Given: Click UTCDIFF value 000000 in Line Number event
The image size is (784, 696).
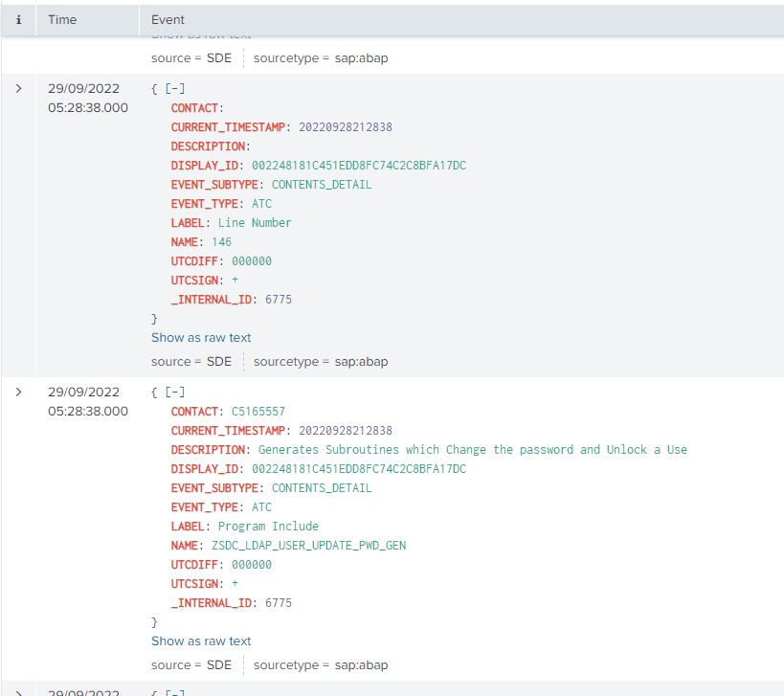Looking at the screenshot, I should click(246, 261).
